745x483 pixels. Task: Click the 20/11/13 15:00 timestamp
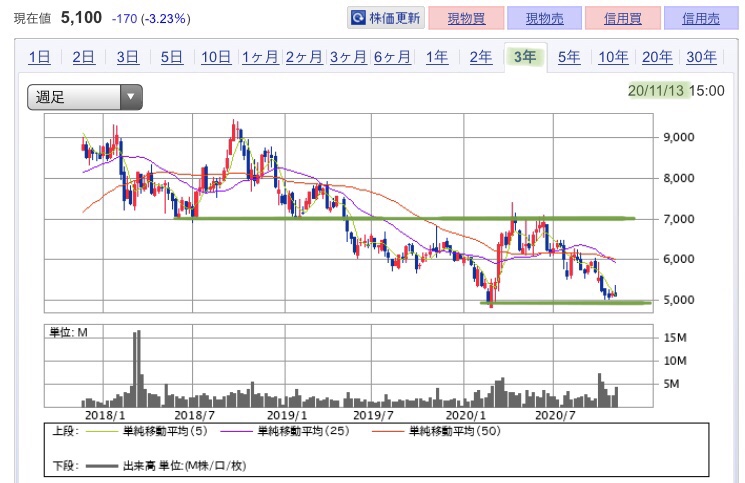[676, 90]
